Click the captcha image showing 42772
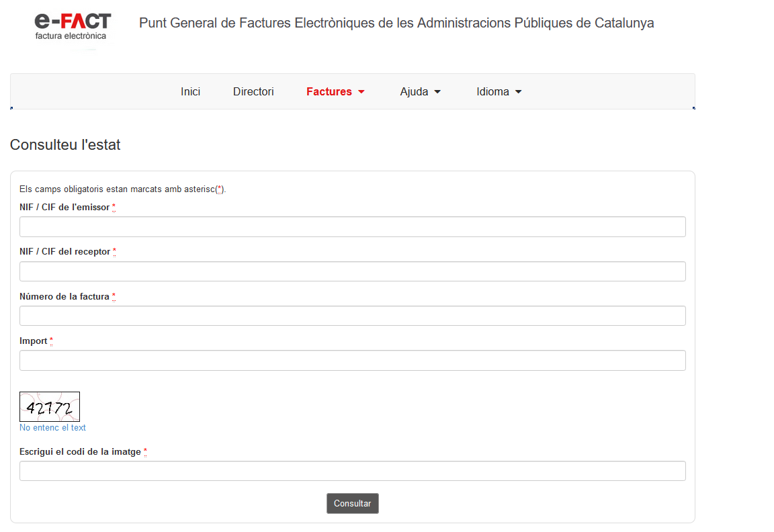Viewport: 774px width, 532px height. 50,406
